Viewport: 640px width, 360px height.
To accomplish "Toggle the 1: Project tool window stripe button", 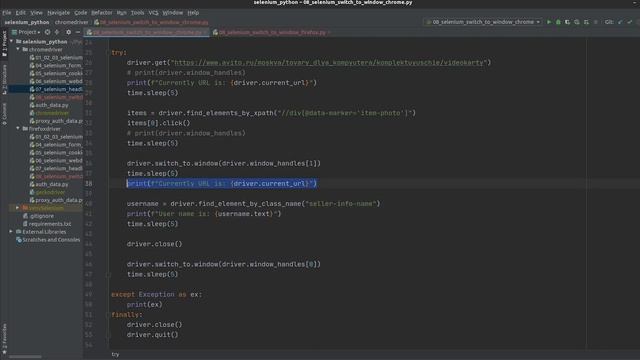I will click(x=4, y=44).
